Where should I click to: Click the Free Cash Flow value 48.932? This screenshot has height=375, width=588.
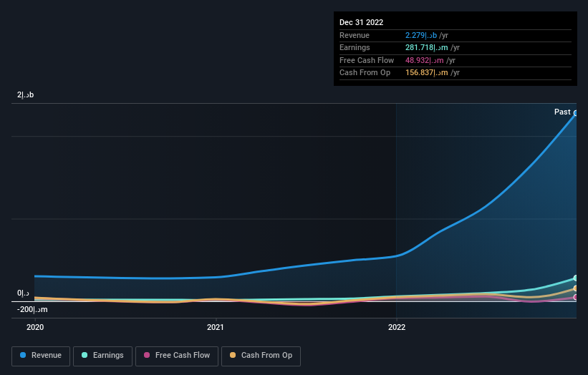coord(425,60)
